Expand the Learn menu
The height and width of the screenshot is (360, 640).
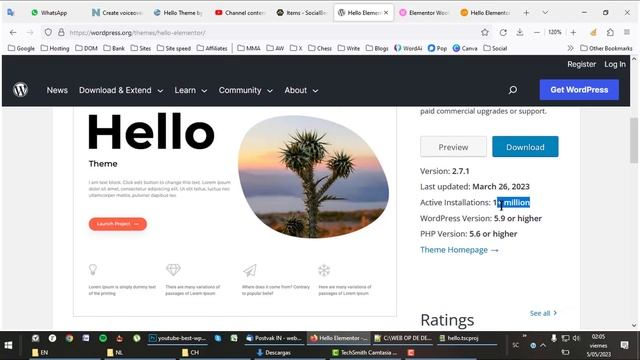pos(191,90)
